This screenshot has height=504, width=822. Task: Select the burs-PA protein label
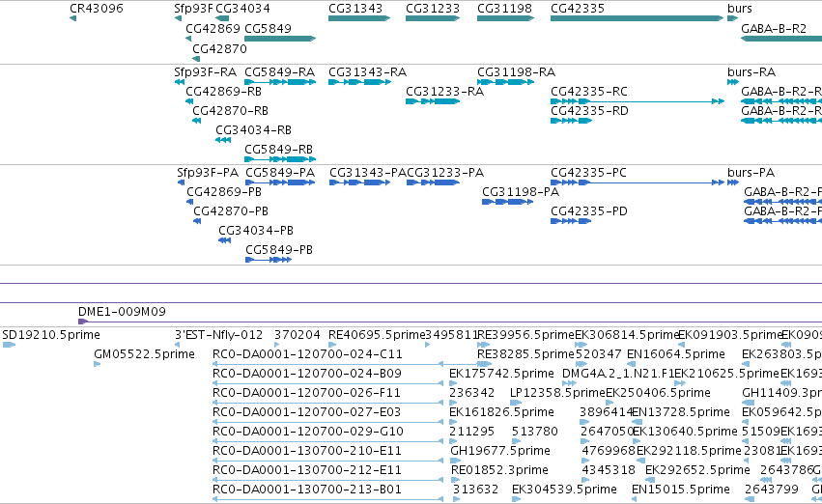pos(751,173)
